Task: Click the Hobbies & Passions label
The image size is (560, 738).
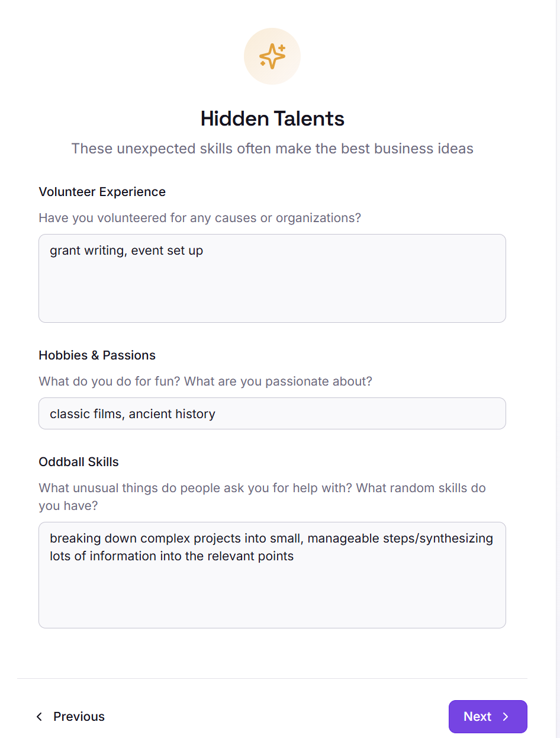Action: (x=96, y=355)
